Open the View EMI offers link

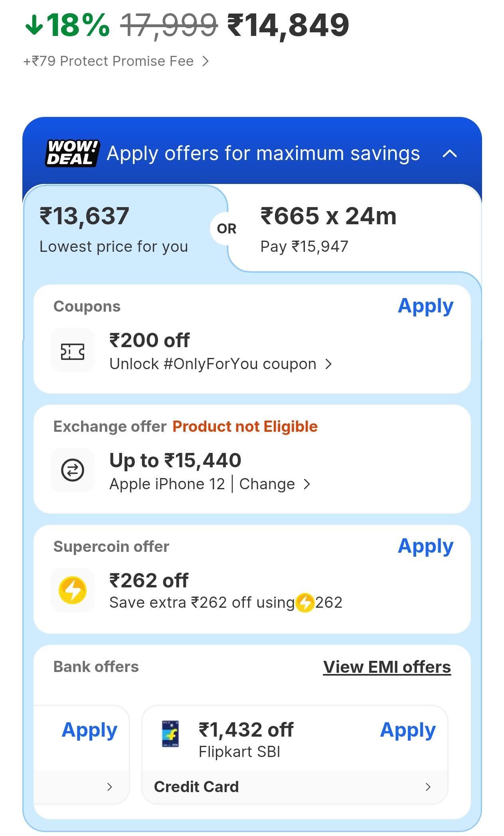pyautogui.click(x=387, y=667)
